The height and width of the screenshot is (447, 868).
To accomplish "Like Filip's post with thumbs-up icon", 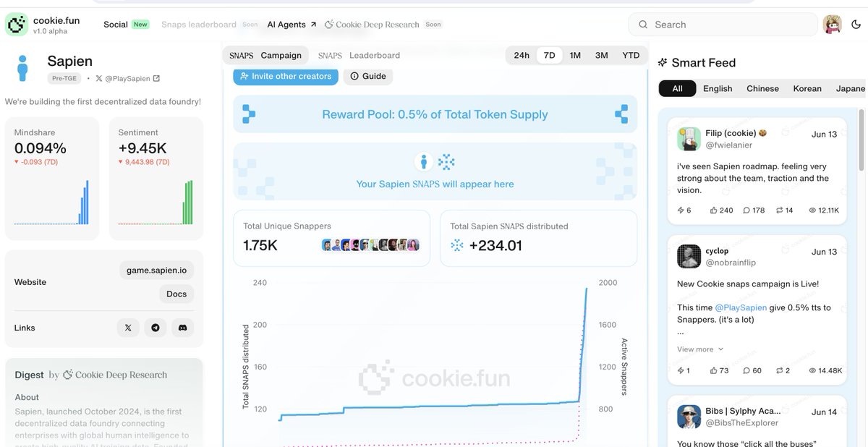I will [x=721, y=210].
